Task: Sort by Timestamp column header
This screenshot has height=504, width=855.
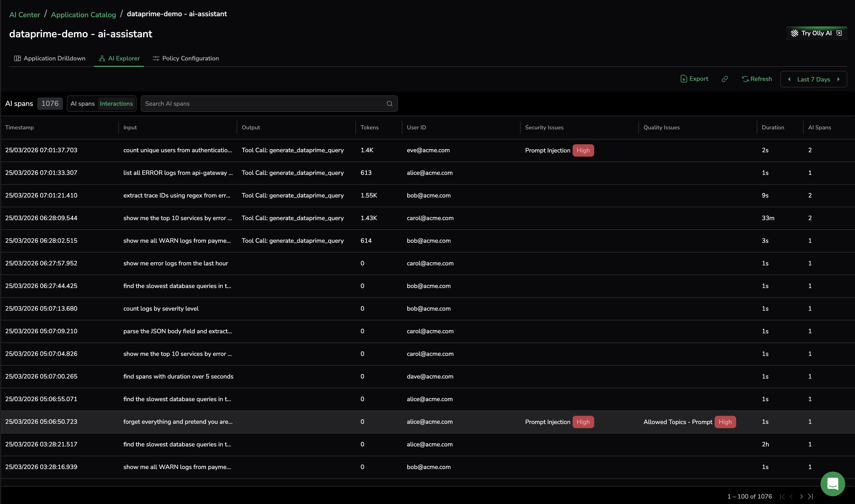Action: click(19, 127)
